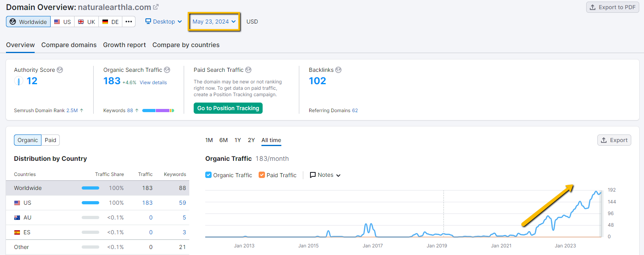Click the three-dots more countries button
Image resolution: width=644 pixels, height=255 pixels.
(129, 22)
